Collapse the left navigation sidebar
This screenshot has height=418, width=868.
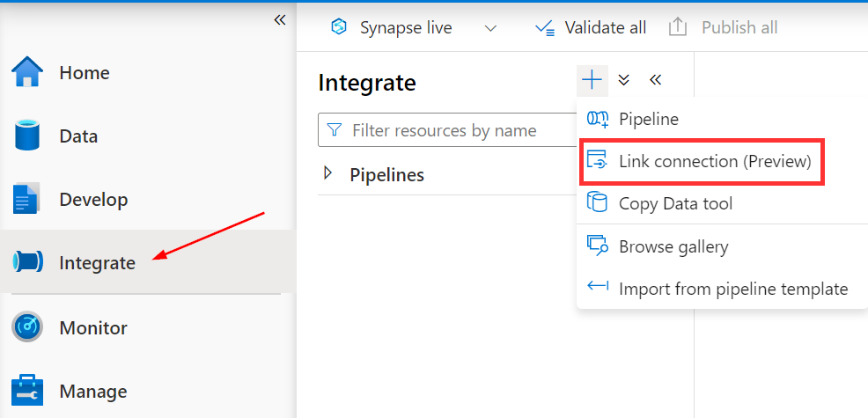[280, 19]
